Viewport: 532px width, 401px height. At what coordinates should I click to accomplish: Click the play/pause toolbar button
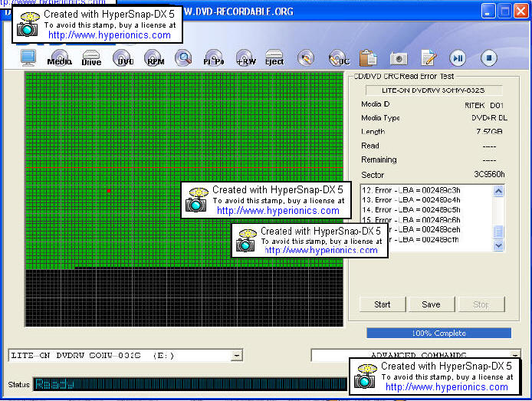point(458,58)
